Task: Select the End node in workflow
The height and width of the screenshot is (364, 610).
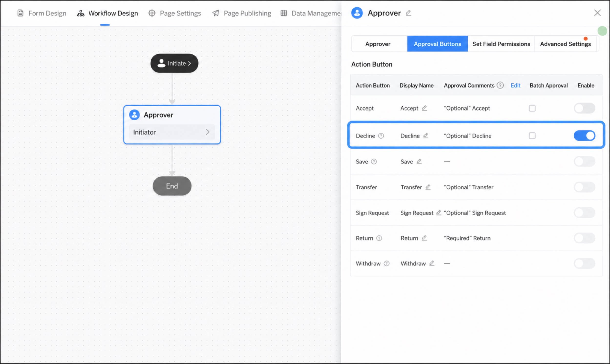Action: coord(172,186)
